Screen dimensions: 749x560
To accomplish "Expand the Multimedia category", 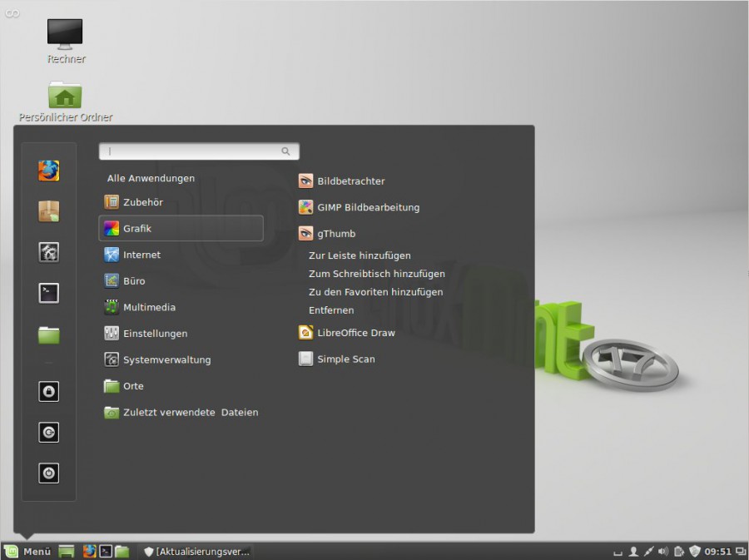I will (x=151, y=307).
